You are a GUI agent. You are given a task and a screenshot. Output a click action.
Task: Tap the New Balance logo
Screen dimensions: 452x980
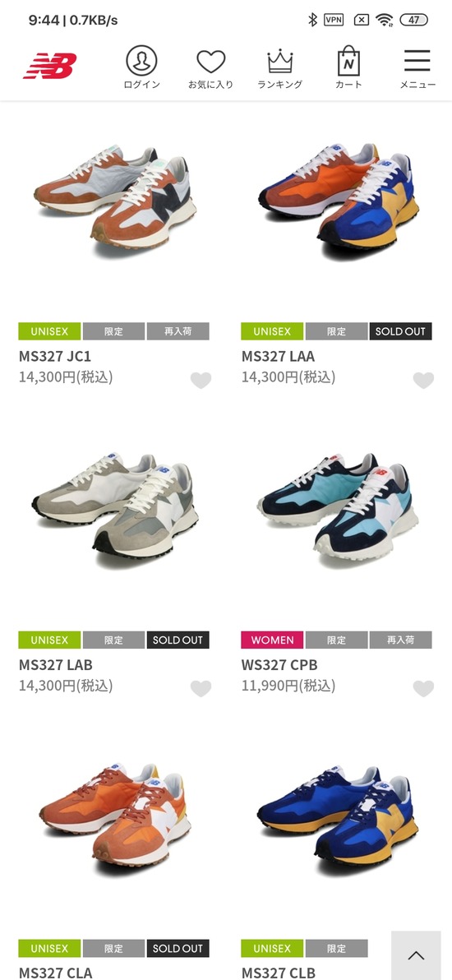click(50, 66)
